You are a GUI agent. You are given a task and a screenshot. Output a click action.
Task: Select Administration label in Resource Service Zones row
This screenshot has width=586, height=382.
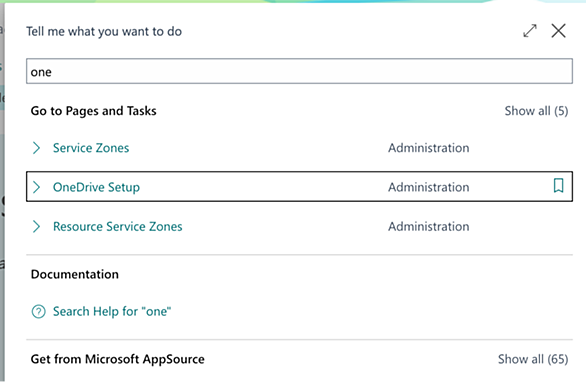[x=429, y=227]
